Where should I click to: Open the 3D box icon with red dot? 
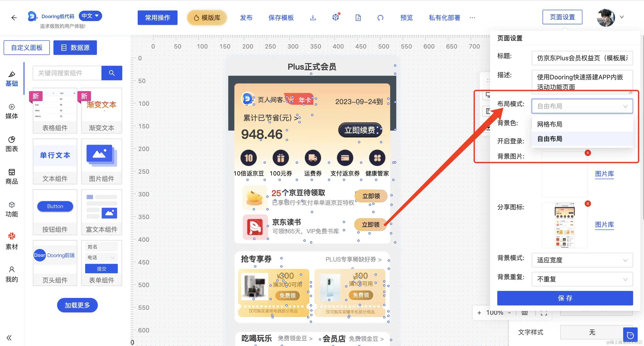pyautogui.click(x=336, y=17)
